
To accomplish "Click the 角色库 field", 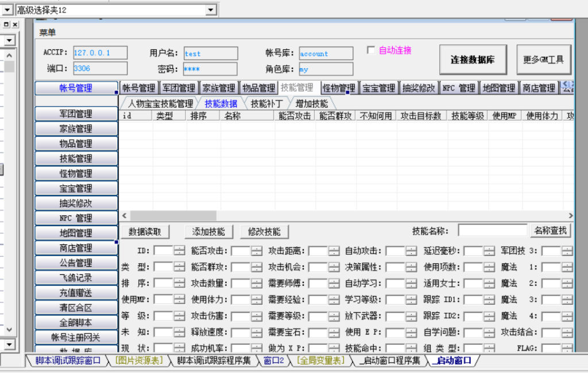I will [326, 69].
